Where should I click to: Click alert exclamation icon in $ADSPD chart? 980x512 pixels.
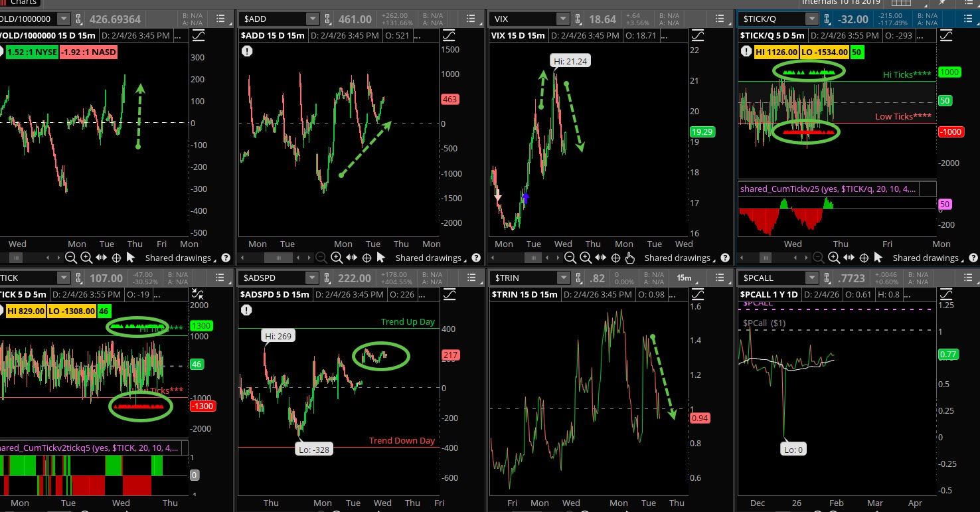pos(246,309)
